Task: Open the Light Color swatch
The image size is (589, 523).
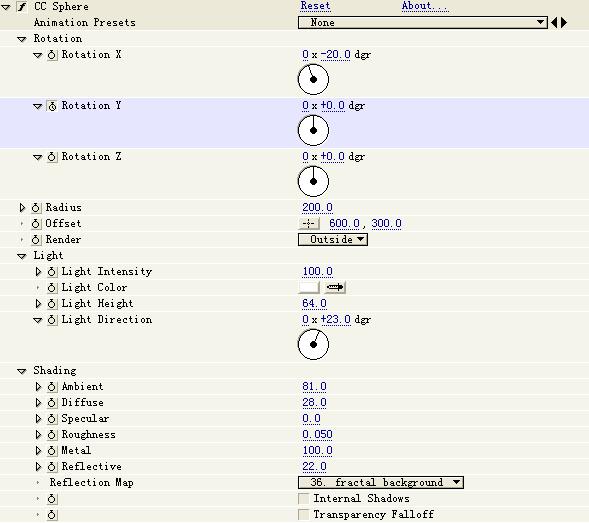Action: coord(309,287)
